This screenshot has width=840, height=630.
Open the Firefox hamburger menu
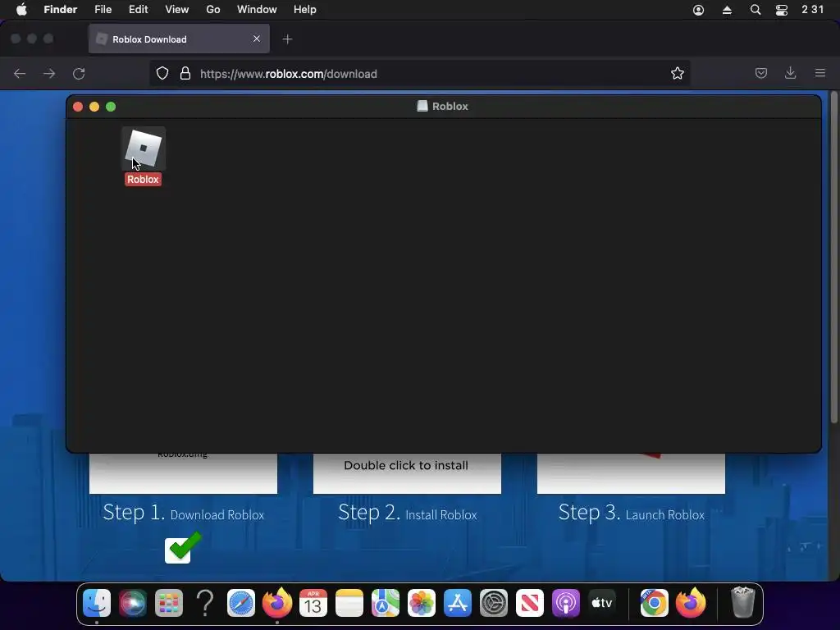820,73
